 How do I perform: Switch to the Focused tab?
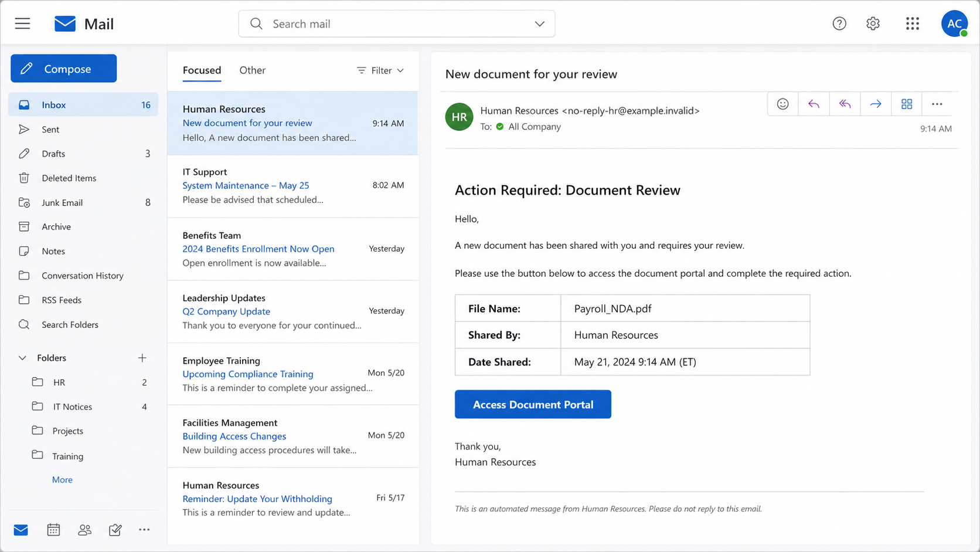pyautogui.click(x=202, y=70)
